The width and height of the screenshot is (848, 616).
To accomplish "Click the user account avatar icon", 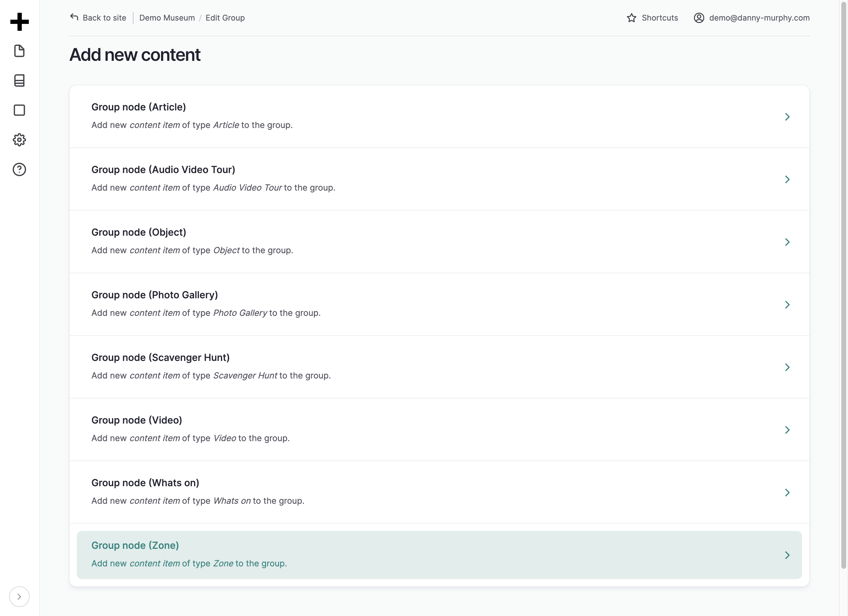I will (699, 18).
